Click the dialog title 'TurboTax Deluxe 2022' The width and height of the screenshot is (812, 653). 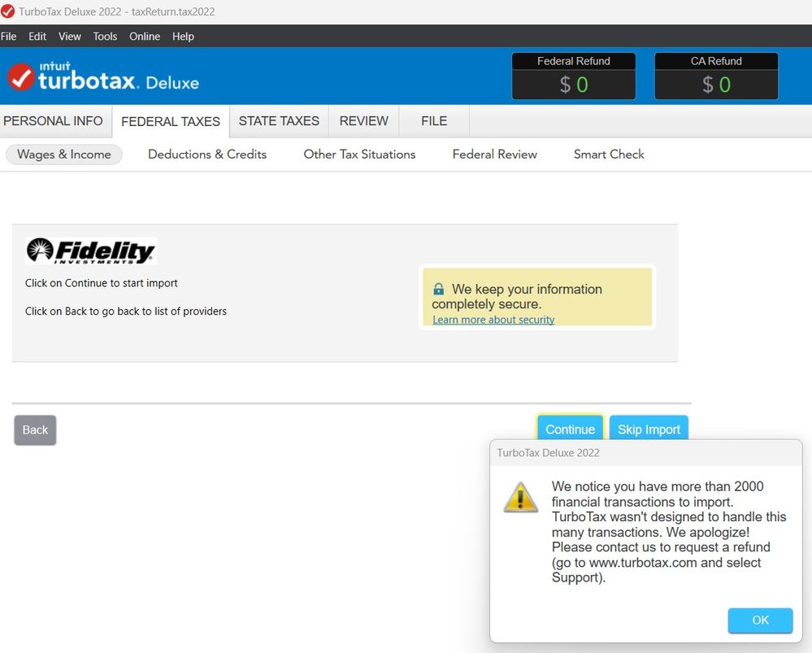[x=549, y=452]
